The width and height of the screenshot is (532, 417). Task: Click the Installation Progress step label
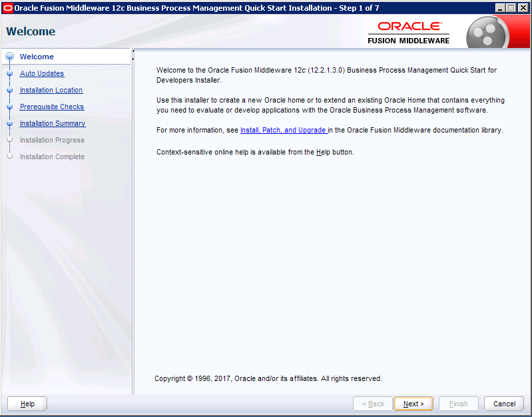pyautogui.click(x=52, y=140)
